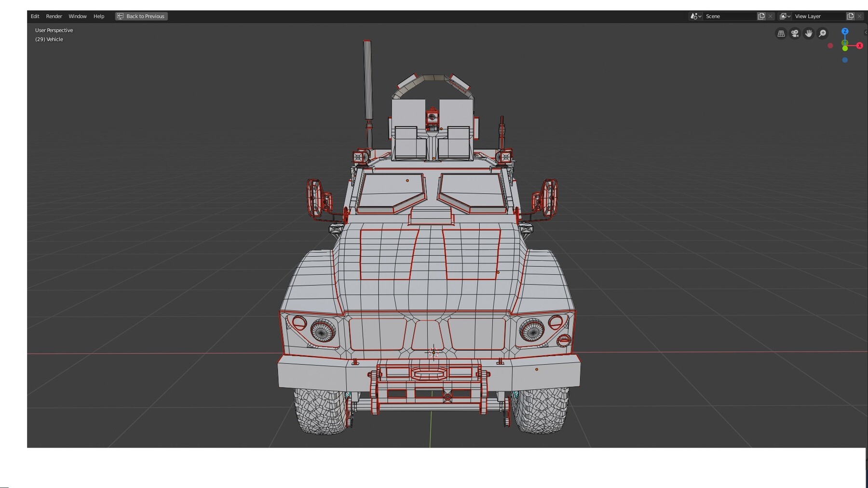Open the Browse Scene data-block icon
This screenshot has width=868, height=488.
pyautogui.click(x=694, y=16)
